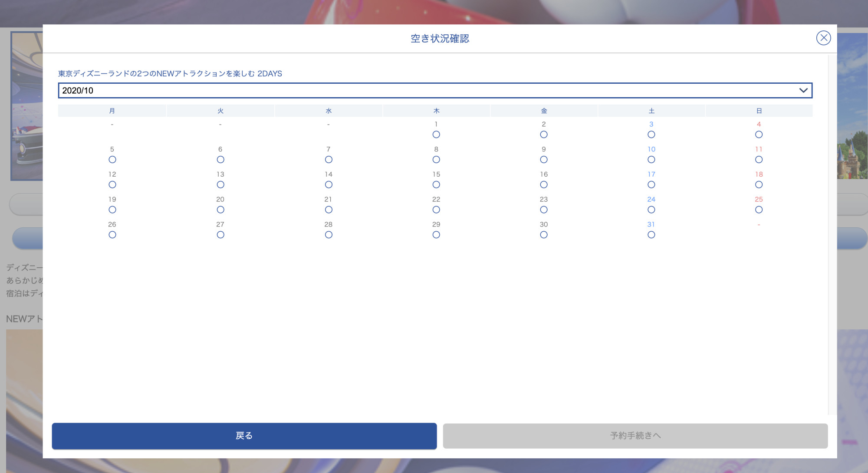Click the 木 Thursday column header
Viewport: 868px width, 473px height.
(x=436, y=111)
